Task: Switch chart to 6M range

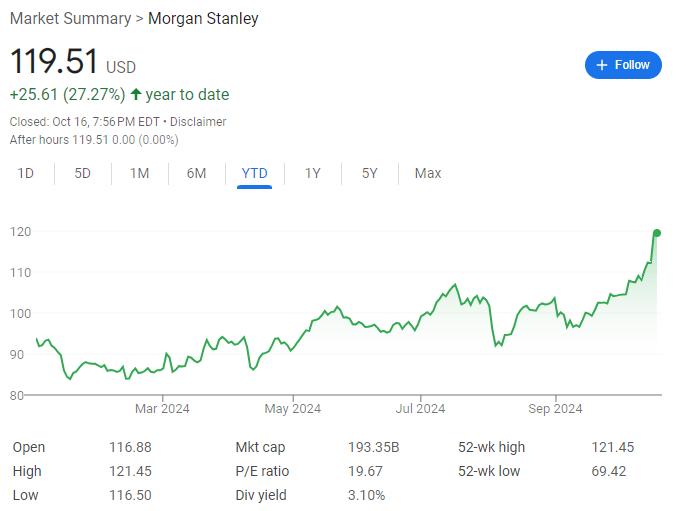Action: pos(197,174)
